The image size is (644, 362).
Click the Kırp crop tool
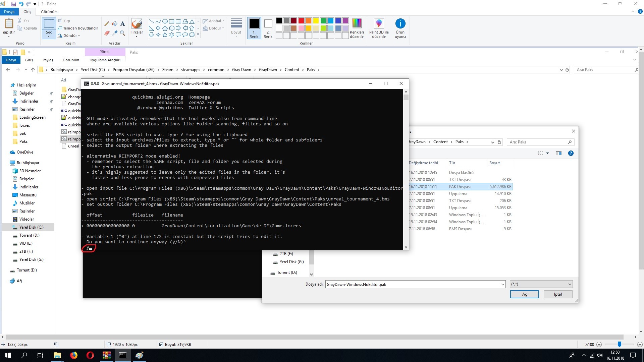(x=64, y=21)
